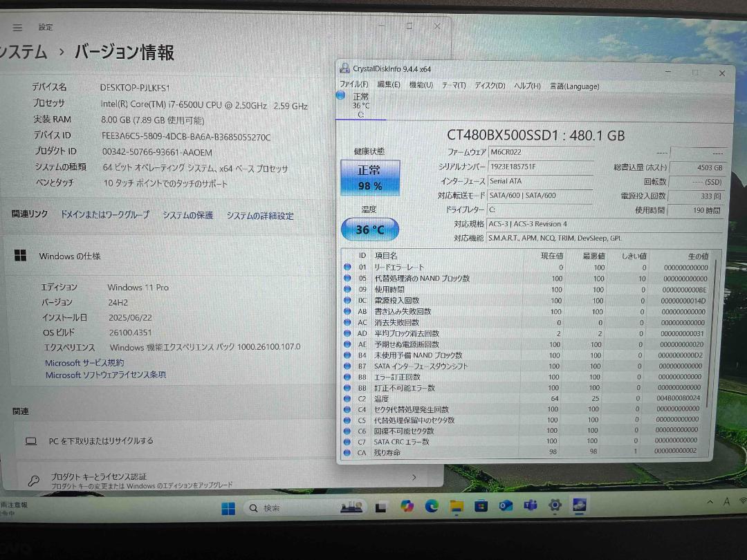
Task: Open システムの詳細設定 link in Settings
Action: pos(260,216)
